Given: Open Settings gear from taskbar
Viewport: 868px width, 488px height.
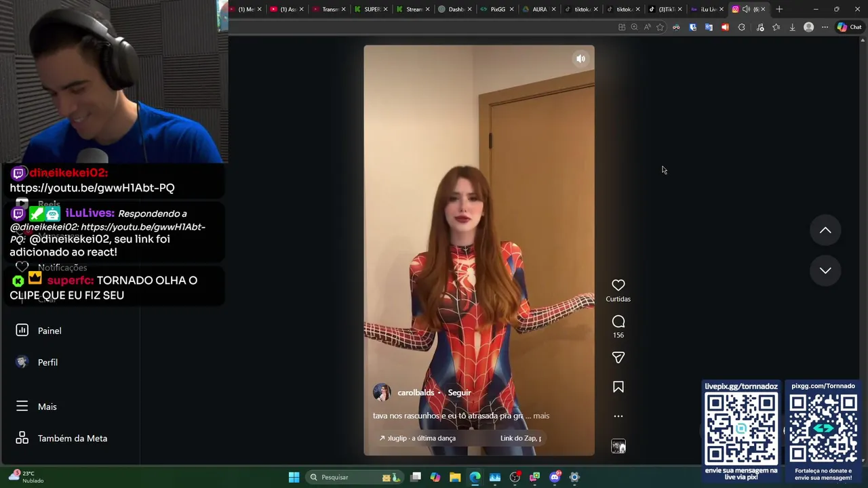Looking at the screenshot, I should pyautogui.click(x=574, y=477).
